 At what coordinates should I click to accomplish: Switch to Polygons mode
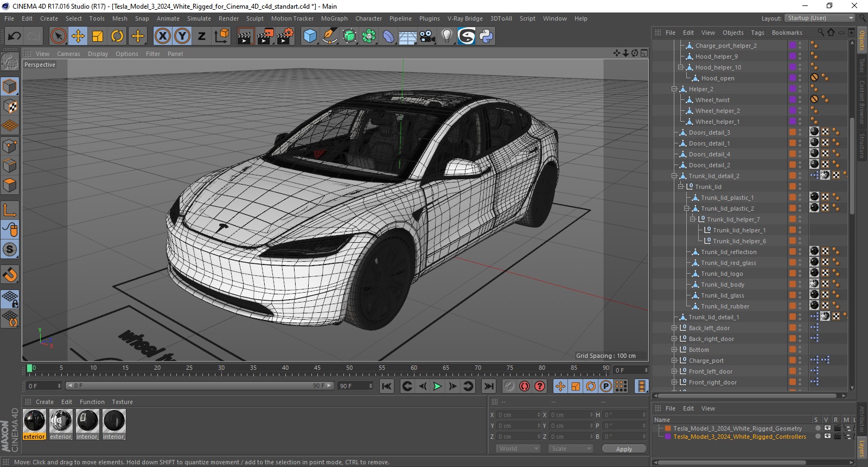coord(10,185)
